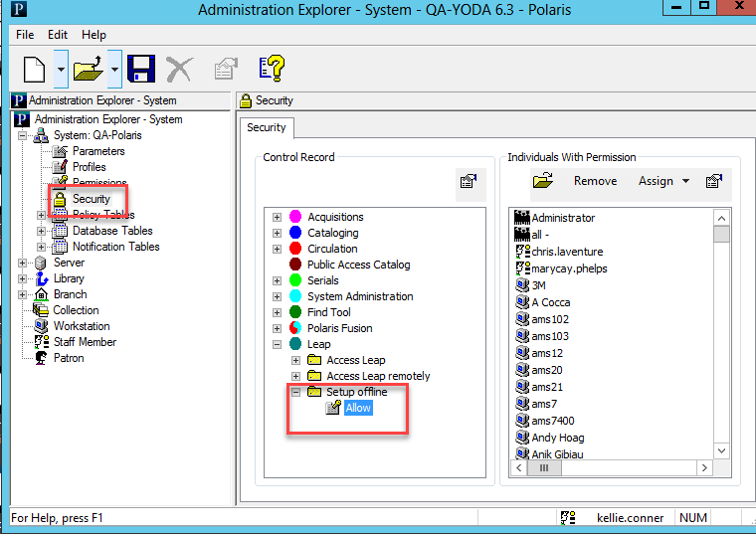The height and width of the screenshot is (534, 756).
Task: Click the Remove button
Action: tap(595, 181)
